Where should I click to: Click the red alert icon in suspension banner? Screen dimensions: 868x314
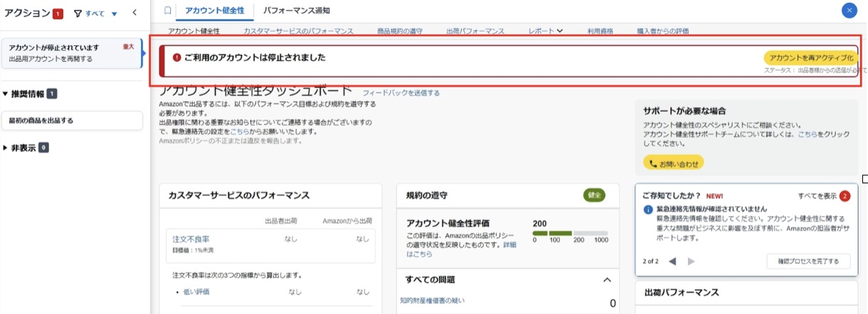[177, 57]
